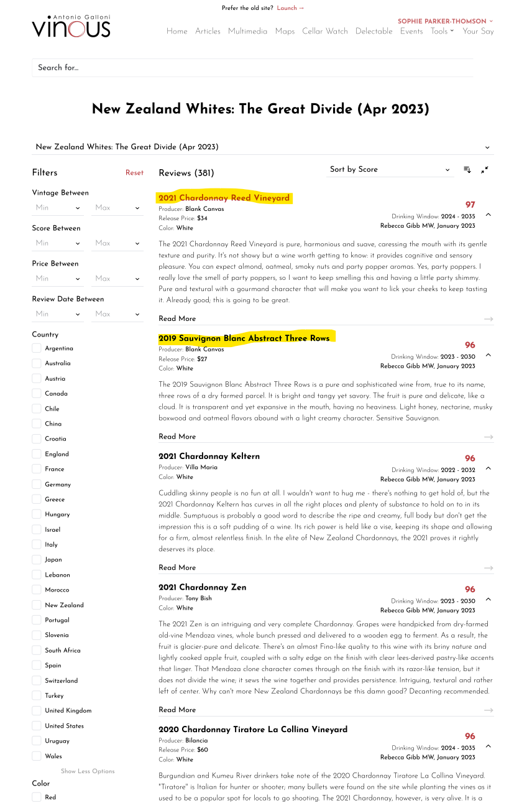The width and height of the screenshot is (532, 803).
Task: Collapse the 2020 Chardonnay Tiratore review
Action: tap(488, 746)
